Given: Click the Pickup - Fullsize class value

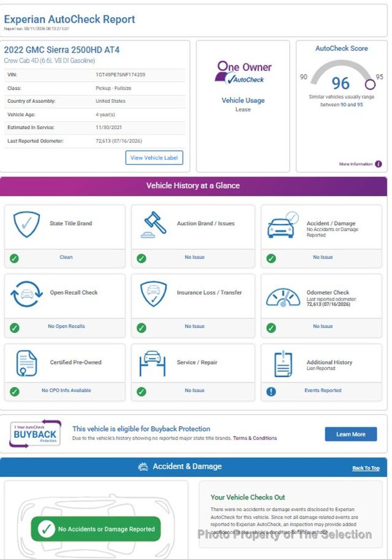Looking at the screenshot, I should [113, 88].
